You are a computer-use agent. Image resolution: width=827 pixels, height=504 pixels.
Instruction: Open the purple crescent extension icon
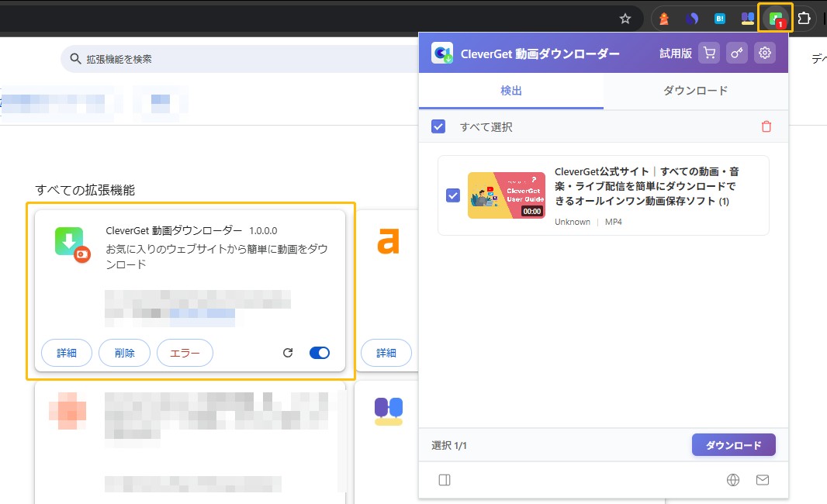(x=692, y=19)
